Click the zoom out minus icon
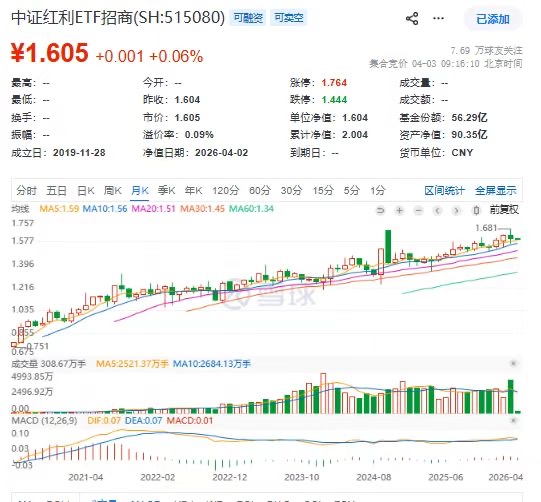The image size is (541, 502). coord(418,210)
